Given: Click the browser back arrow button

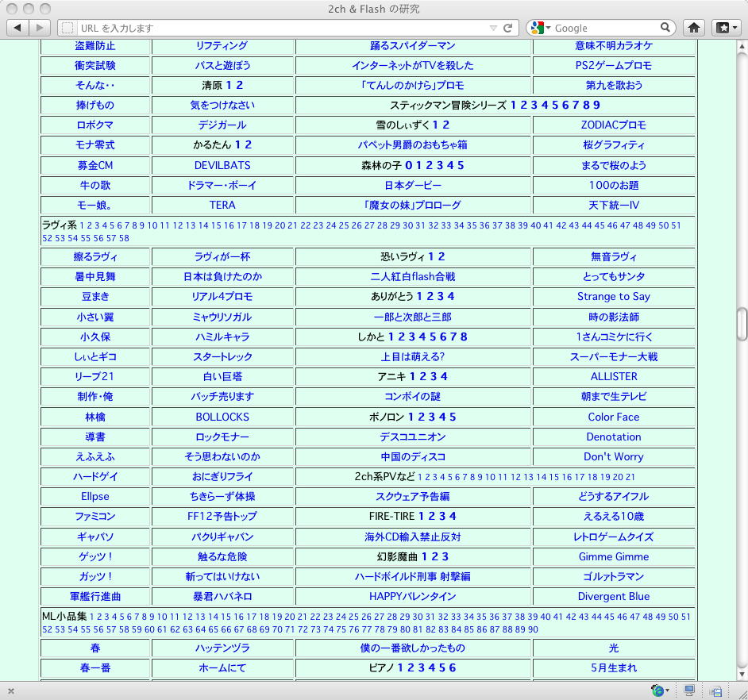Looking at the screenshot, I should [17, 28].
